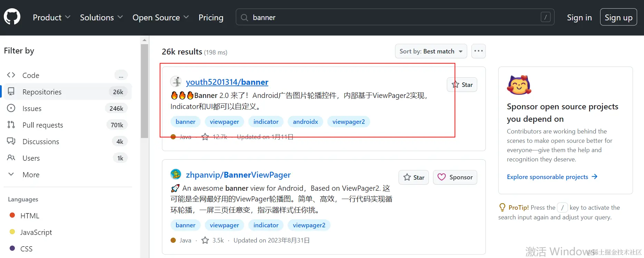Viewport: 644px width, 258px height.
Task: Expand More filter options
Action: 67,175
